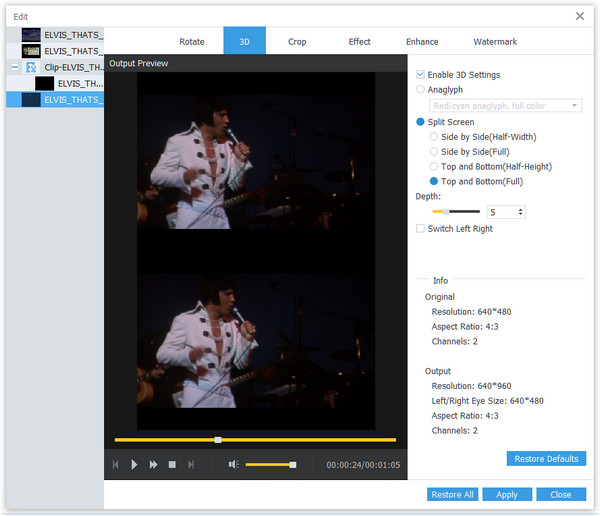Switch to the 3D tab
This screenshot has width=600, height=516.
pyautogui.click(x=245, y=41)
